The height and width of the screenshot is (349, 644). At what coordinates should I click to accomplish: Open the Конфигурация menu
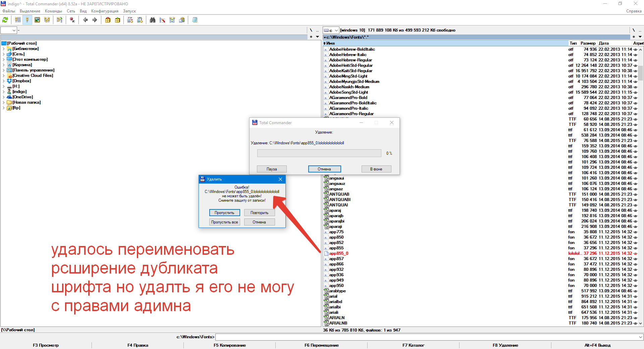(x=105, y=11)
